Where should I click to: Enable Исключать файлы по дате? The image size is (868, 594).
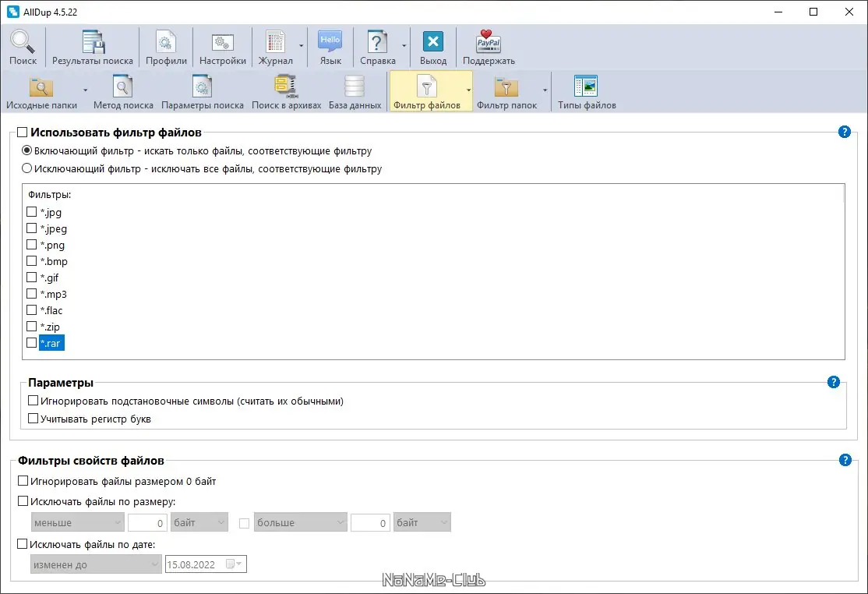[22, 544]
